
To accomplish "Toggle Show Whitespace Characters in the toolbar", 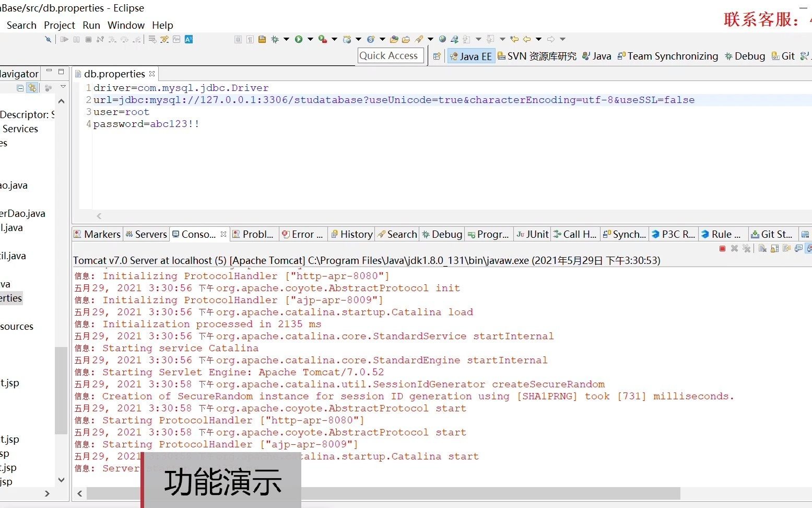I will (250, 39).
